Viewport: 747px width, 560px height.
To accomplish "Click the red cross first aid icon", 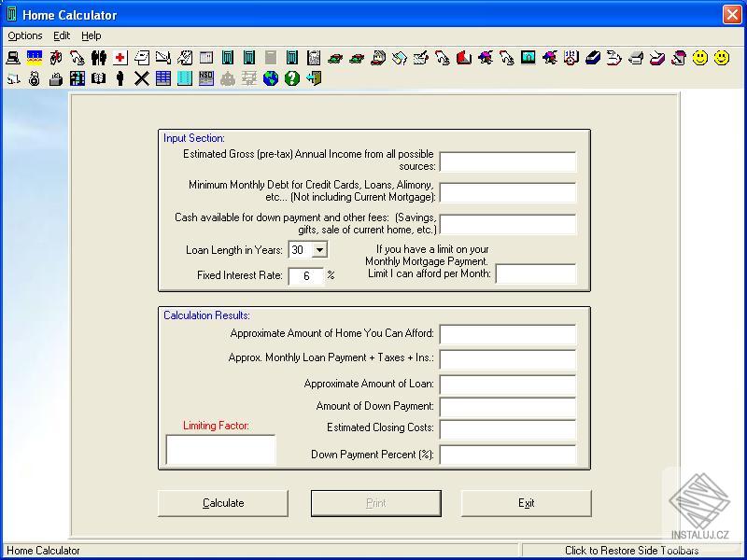I will point(120,58).
